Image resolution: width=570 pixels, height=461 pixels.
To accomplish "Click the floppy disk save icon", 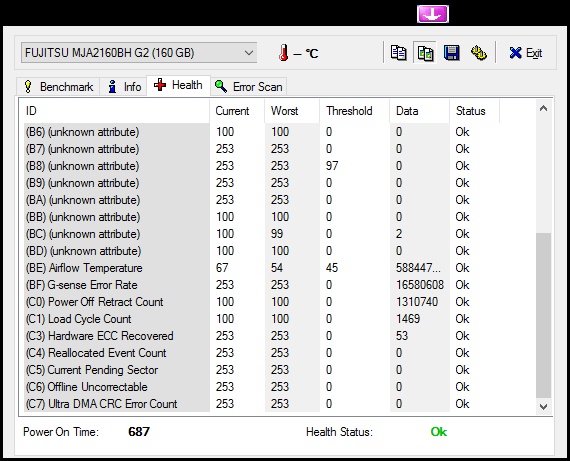I will (x=451, y=53).
